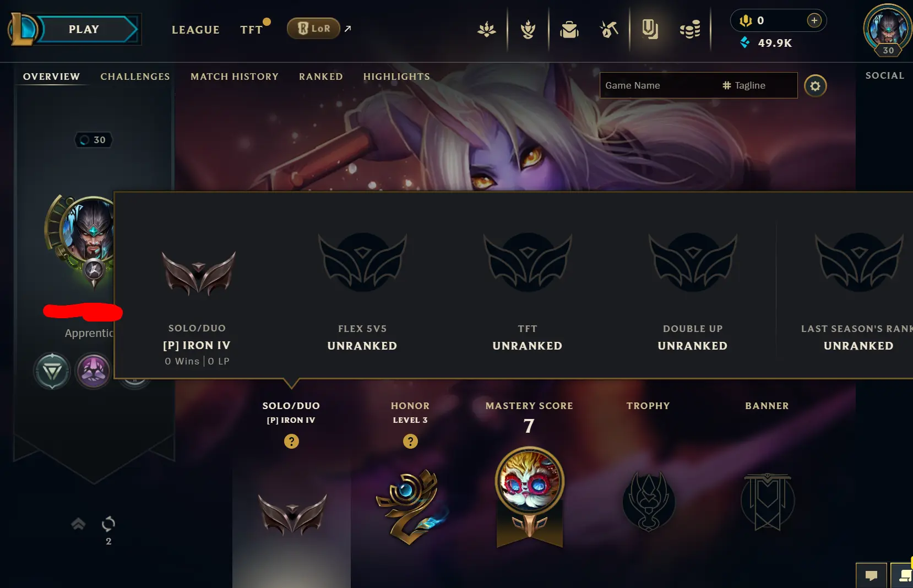Open the Store coins icon

(690, 29)
